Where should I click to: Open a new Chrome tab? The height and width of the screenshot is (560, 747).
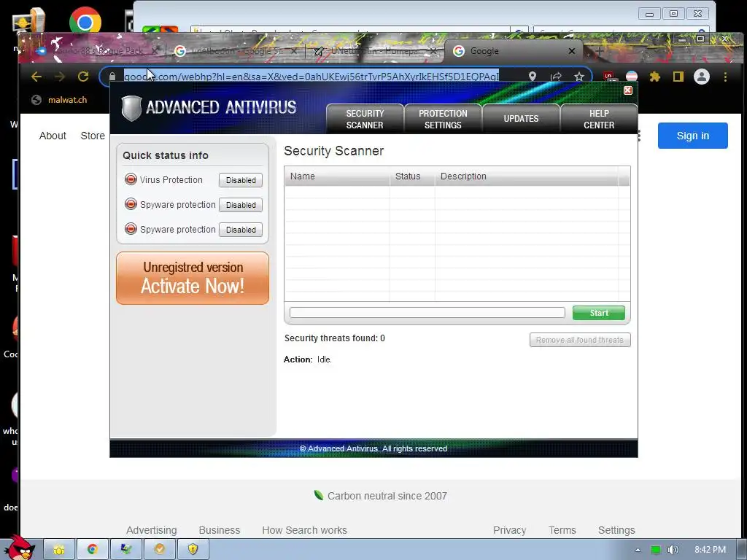coord(600,50)
